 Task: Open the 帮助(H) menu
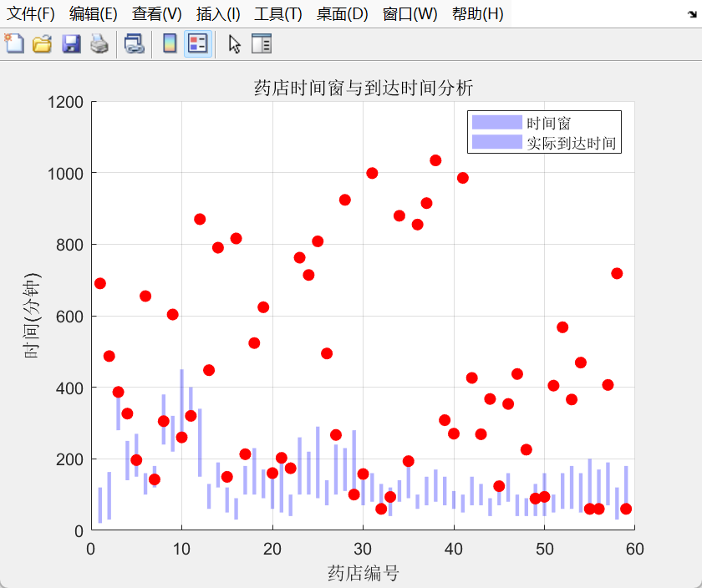(478, 14)
